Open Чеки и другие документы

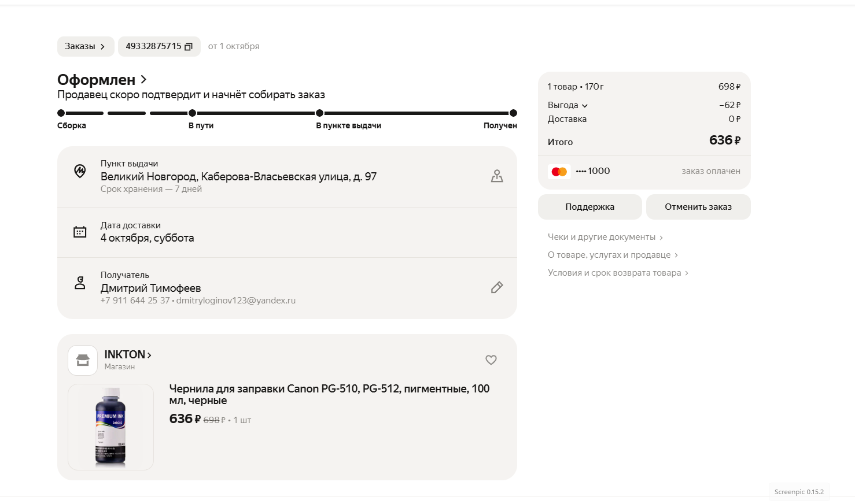click(605, 237)
